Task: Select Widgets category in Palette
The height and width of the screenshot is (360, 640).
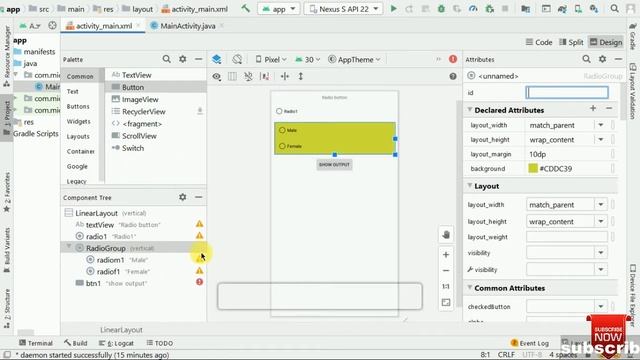Action: pos(78,121)
